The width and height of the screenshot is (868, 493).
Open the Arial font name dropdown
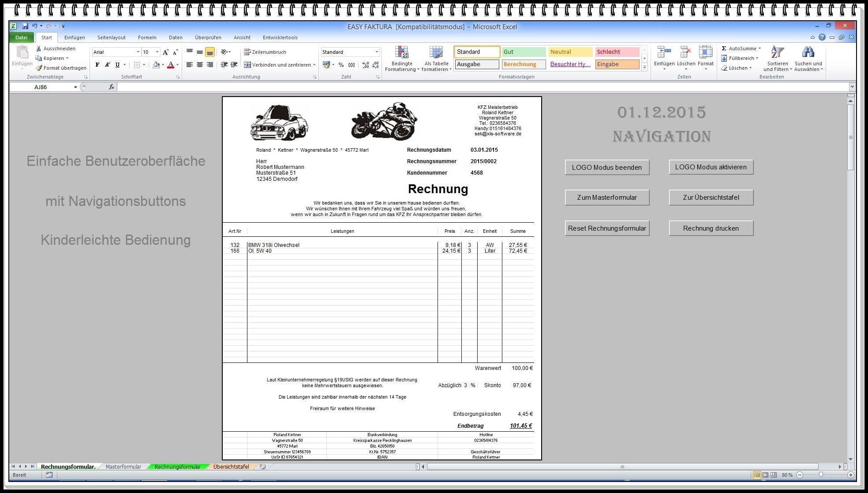138,52
